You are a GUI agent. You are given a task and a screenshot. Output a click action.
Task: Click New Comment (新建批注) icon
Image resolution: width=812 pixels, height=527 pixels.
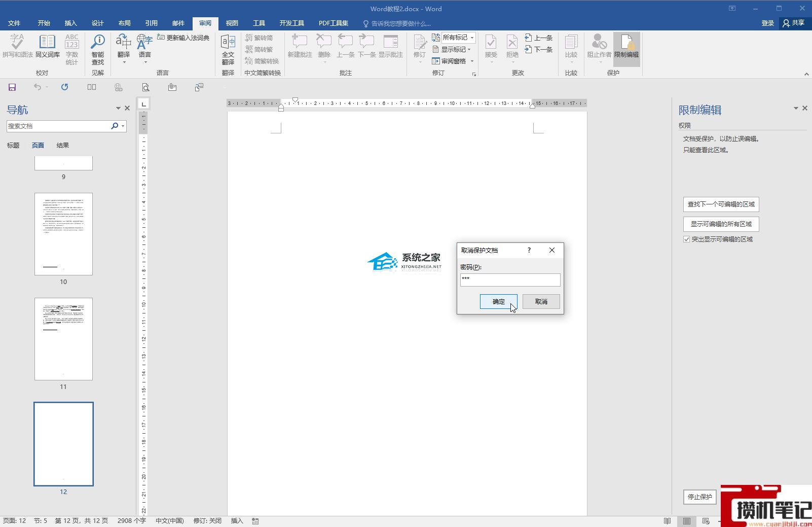click(x=300, y=46)
